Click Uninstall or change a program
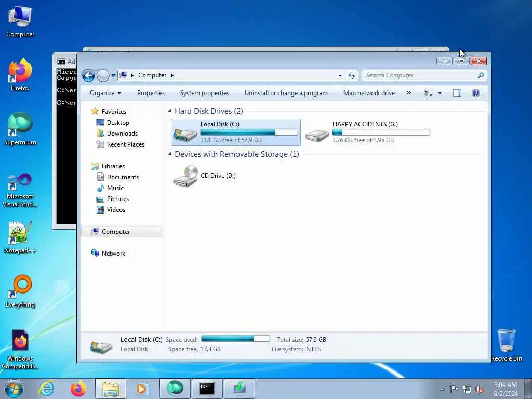The height and width of the screenshot is (399, 532). 286,93
